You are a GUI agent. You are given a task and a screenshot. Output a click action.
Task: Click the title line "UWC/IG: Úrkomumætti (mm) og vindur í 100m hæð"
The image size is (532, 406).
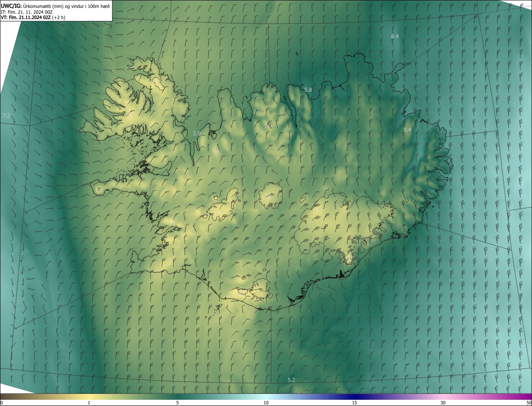(x=55, y=6)
